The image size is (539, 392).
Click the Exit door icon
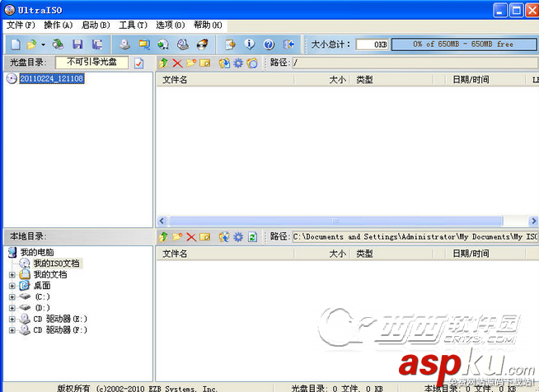tap(288, 44)
